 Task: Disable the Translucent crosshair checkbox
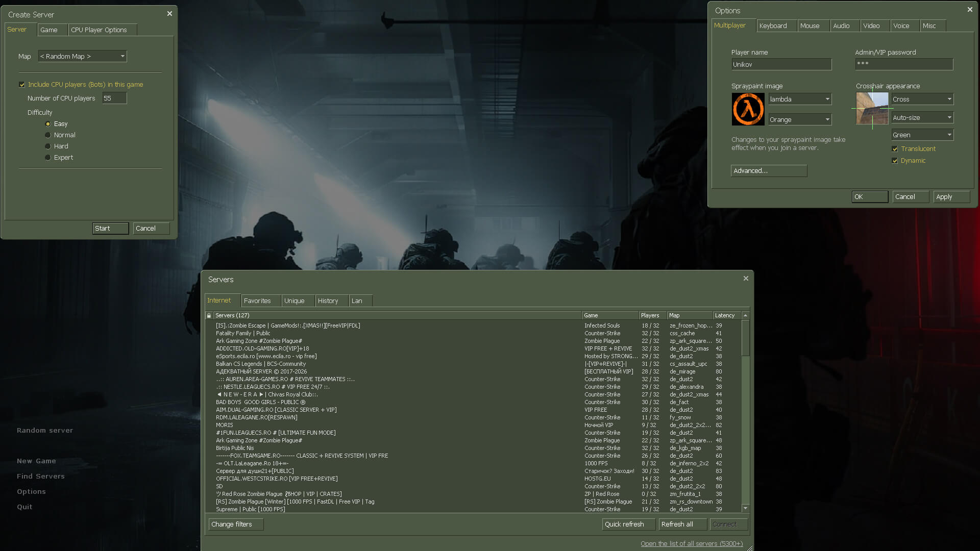[895, 149]
